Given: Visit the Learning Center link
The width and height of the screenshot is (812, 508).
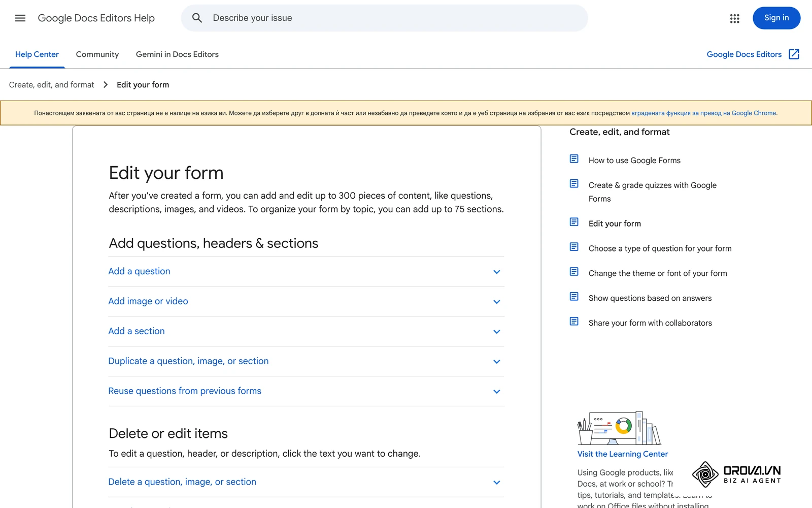Looking at the screenshot, I should 623,454.
